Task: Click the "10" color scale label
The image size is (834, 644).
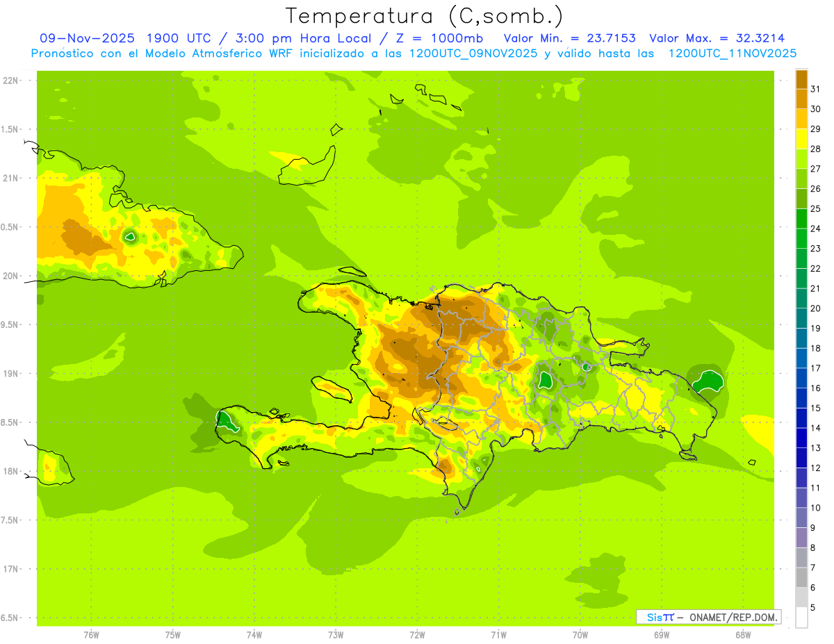Action: click(816, 508)
